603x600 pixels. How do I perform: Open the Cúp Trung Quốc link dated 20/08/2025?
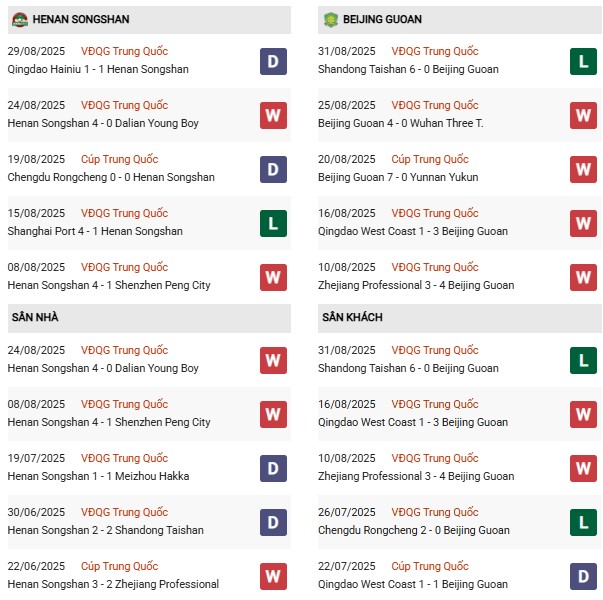pyautogui.click(x=430, y=159)
